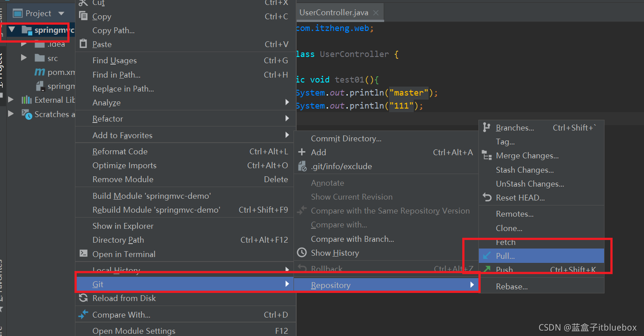
Task: Click the blue Pull arrow icon
Action: (486, 256)
